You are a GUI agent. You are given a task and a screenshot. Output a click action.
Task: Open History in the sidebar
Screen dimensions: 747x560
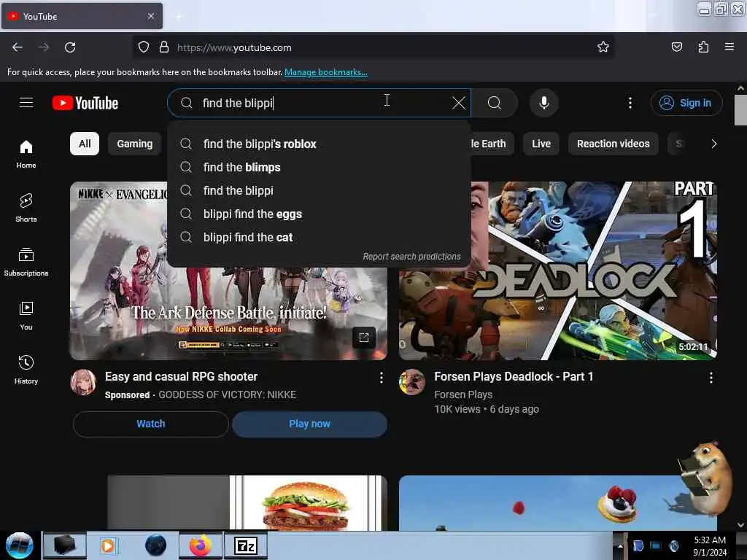tap(26, 370)
